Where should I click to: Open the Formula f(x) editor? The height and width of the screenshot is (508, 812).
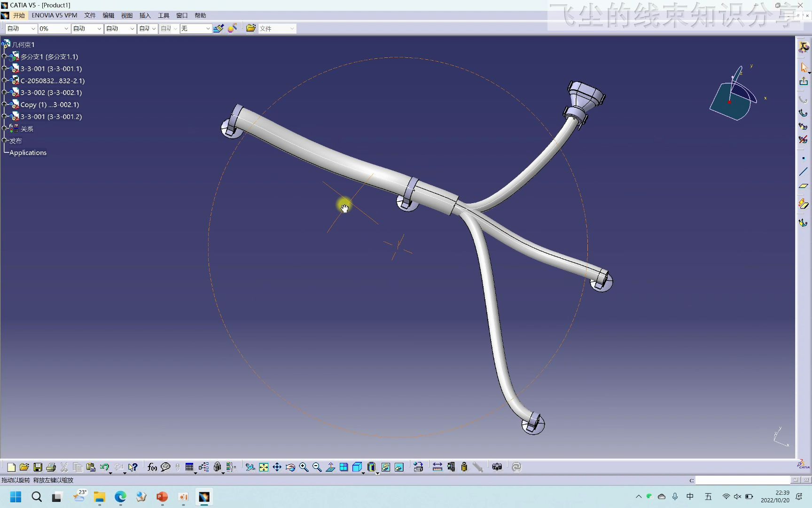tap(152, 467)
